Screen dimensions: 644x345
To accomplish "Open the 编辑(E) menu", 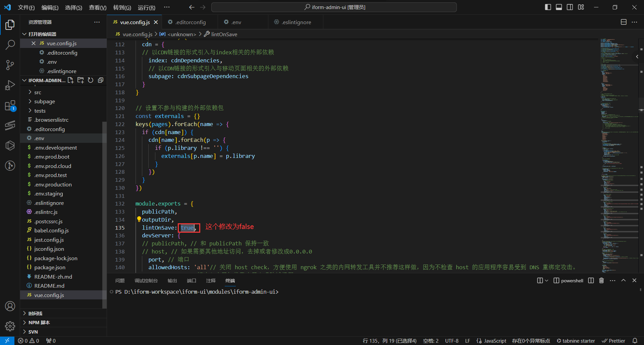I will (x=50, y=7).
